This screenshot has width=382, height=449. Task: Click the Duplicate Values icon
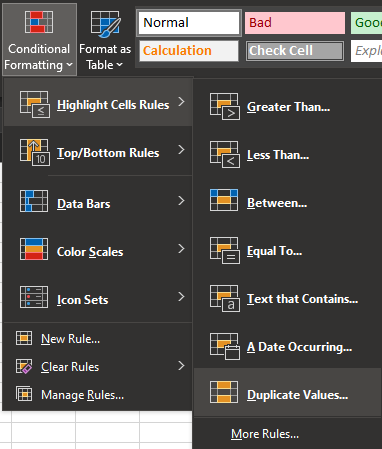pos(224,392)
